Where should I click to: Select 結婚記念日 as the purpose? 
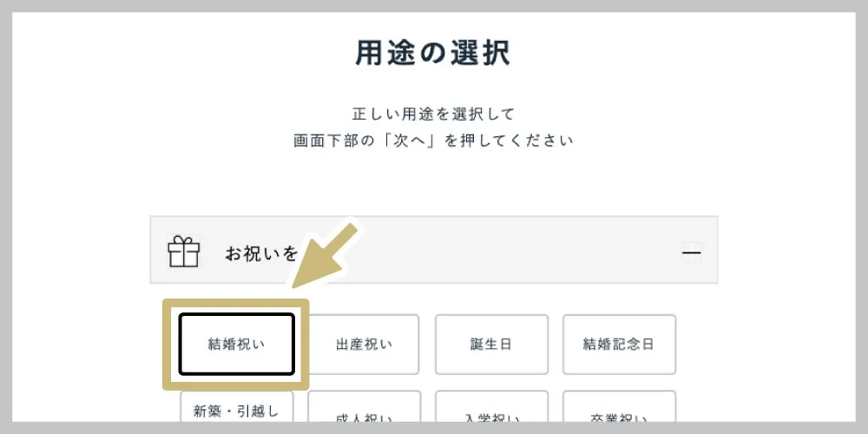pyautogui.click(x=619, y=344)
